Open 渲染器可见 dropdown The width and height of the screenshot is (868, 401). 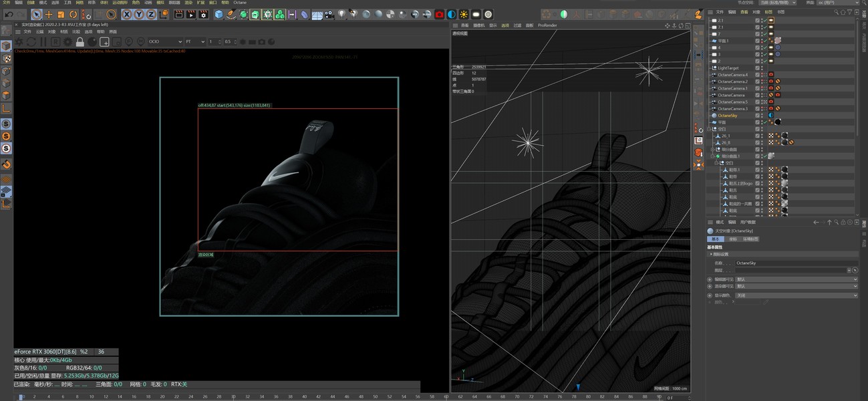pyautogui.click(x=796, y=286)
